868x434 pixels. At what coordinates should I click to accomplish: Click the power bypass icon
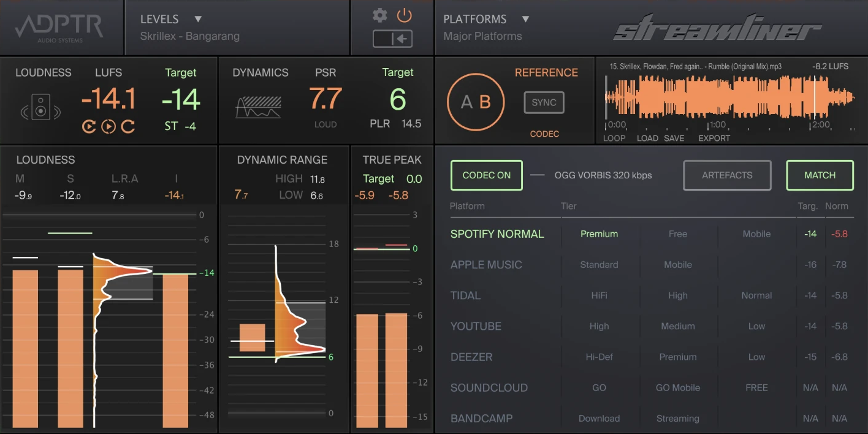tap(404, 15)
